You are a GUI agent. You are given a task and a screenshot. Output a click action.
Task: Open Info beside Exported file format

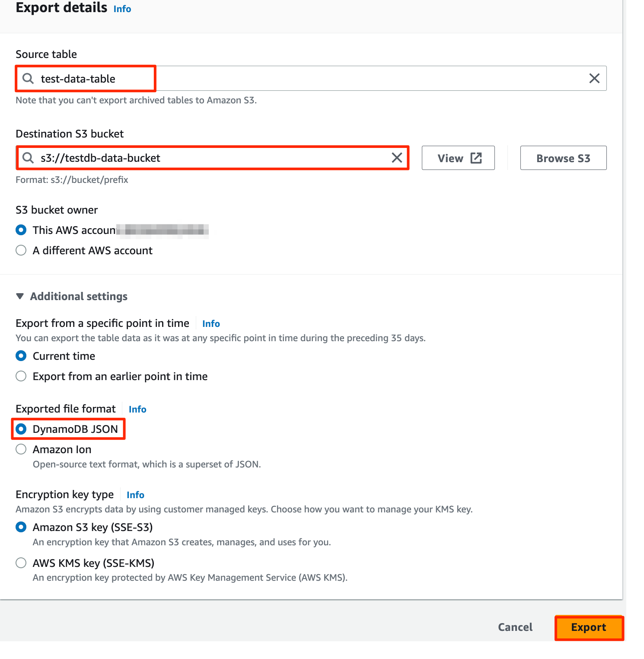click(x=137, y=409)
